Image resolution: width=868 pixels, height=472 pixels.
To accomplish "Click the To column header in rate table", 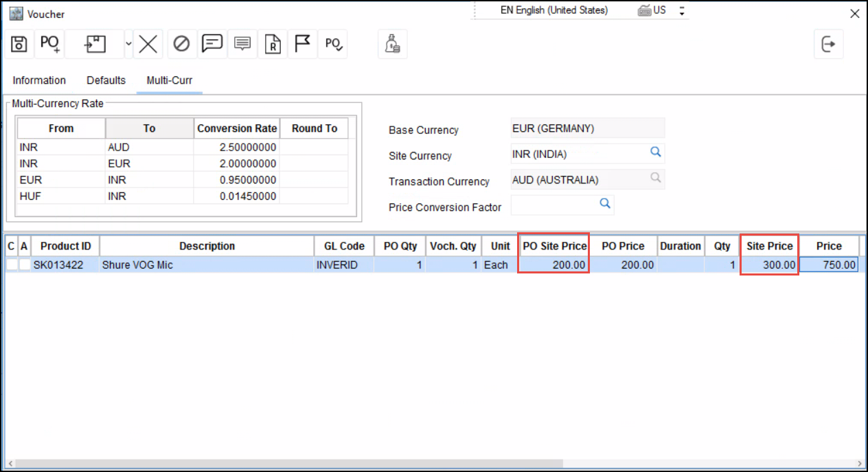I will point(150,128).
